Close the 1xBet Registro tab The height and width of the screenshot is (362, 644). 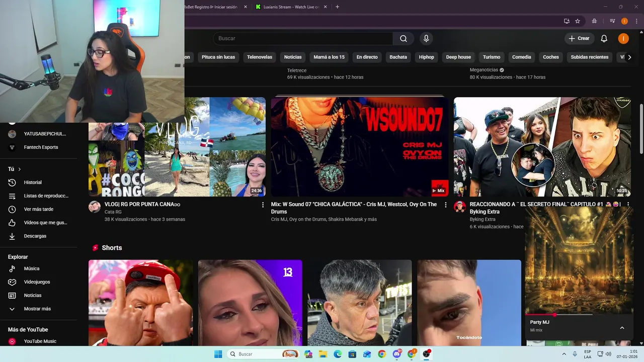point(246,7)
